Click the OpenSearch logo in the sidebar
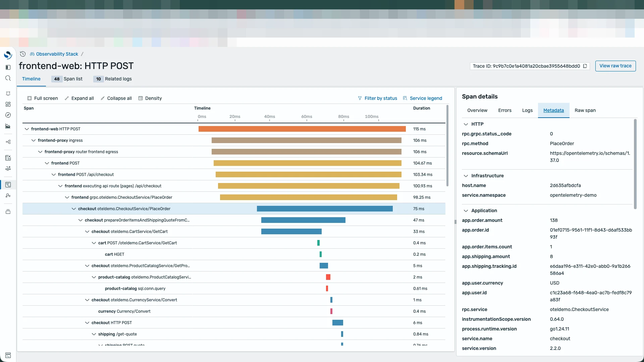 point(8,55)
